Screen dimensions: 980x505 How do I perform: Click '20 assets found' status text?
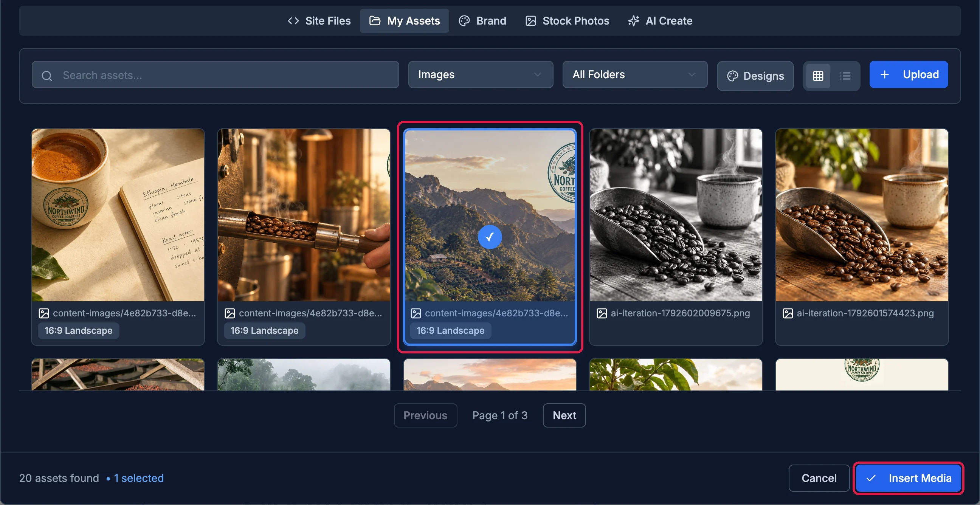point(59,478)
